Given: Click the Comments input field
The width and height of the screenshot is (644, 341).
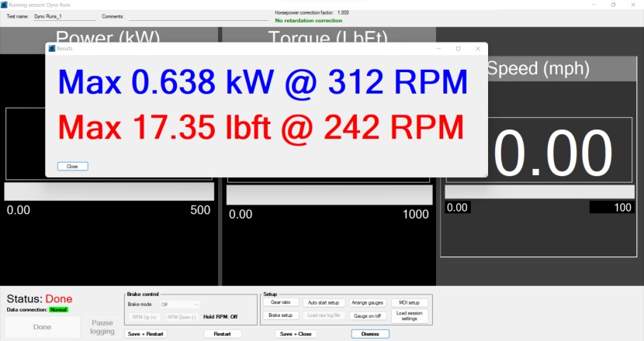Looking at the screenshot, I should tap(199, 16).
